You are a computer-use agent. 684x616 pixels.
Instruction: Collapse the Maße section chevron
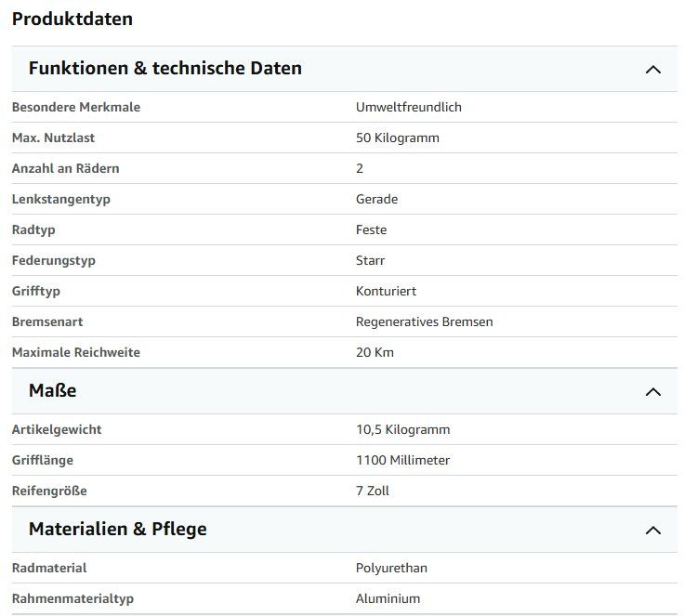tap(653, 392)
